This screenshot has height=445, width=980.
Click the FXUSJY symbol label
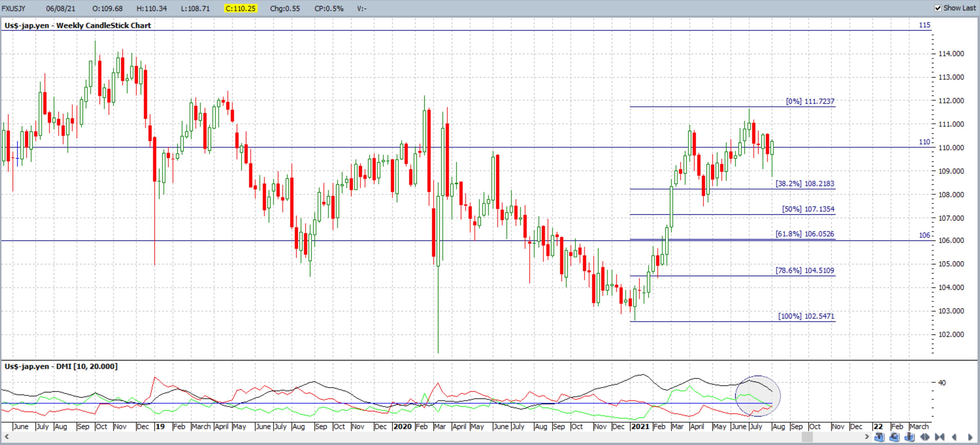(13, 8)
